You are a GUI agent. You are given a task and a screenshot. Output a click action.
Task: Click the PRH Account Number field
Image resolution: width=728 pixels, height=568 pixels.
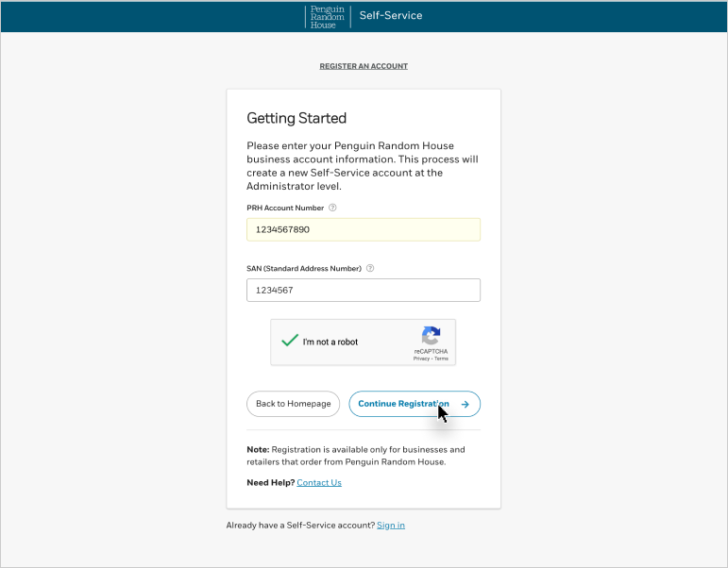tap(364, 229)
